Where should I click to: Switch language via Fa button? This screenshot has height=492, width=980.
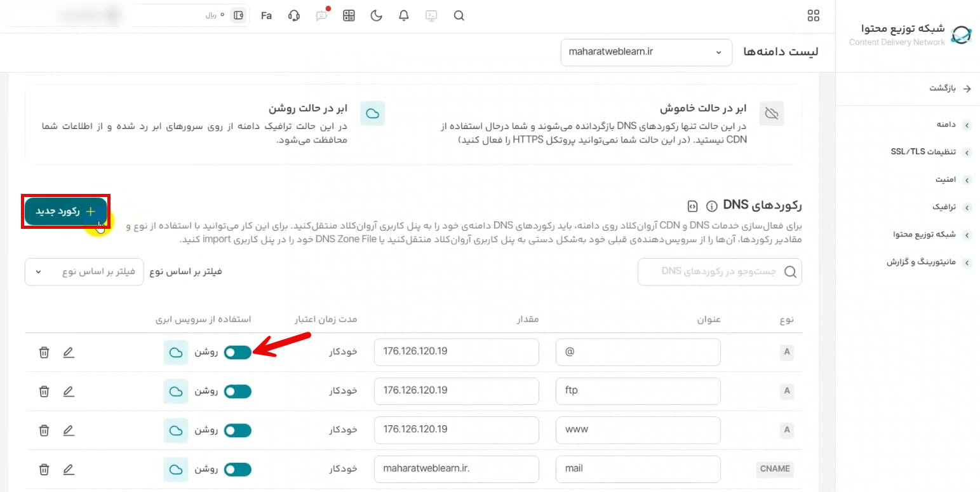tap(266, 16)
